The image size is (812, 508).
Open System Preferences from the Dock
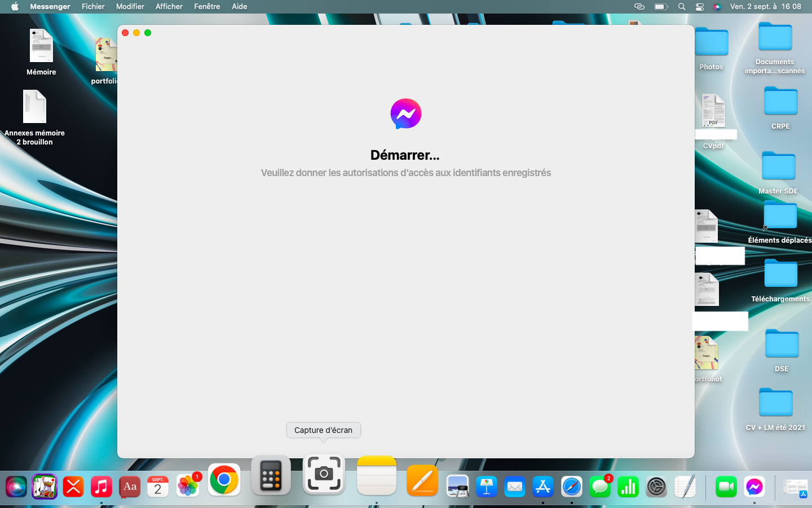tap(656, 487)
